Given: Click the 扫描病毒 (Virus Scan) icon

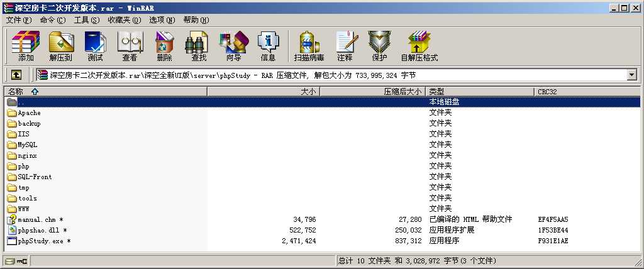Looking at the screenshot, I should tap(309, 46).
